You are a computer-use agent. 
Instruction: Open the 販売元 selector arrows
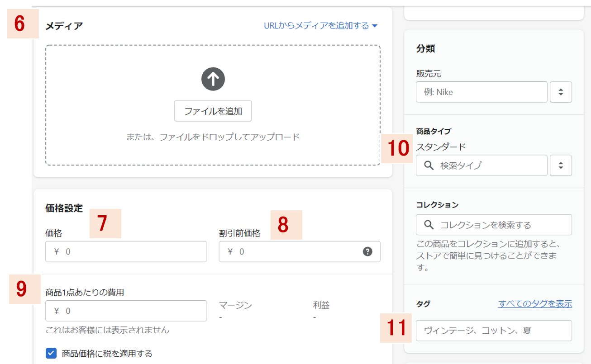(x=561, y=92)
